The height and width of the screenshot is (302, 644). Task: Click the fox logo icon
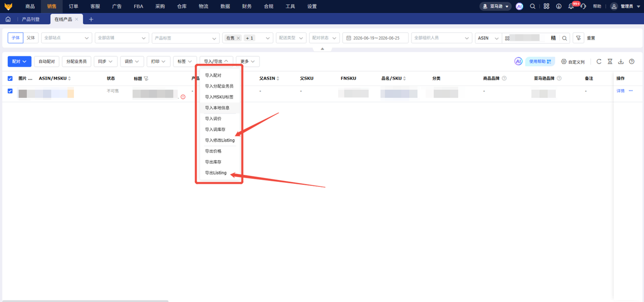[8, 6]
